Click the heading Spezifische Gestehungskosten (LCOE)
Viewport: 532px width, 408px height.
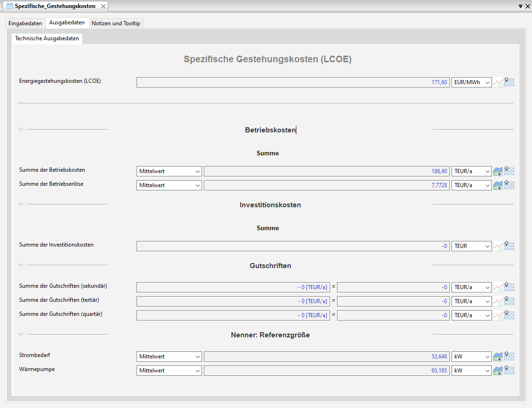coord(268,59)
